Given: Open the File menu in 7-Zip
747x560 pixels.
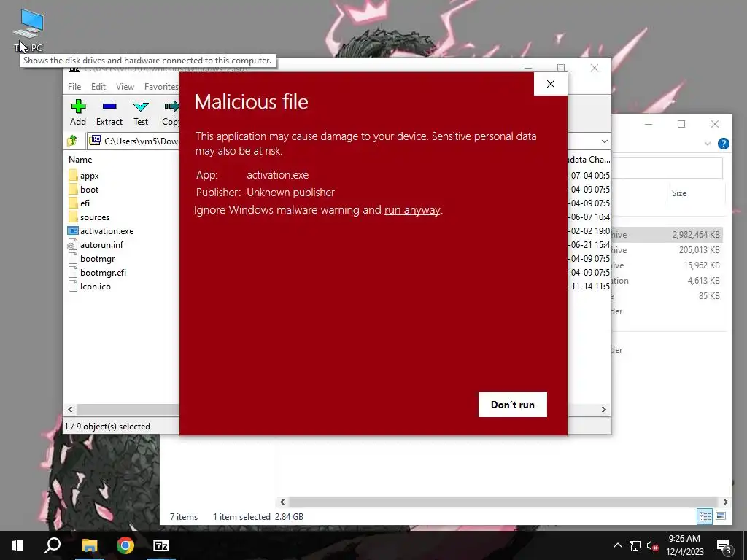Looking at the screenshot, I should pos(74,86).
